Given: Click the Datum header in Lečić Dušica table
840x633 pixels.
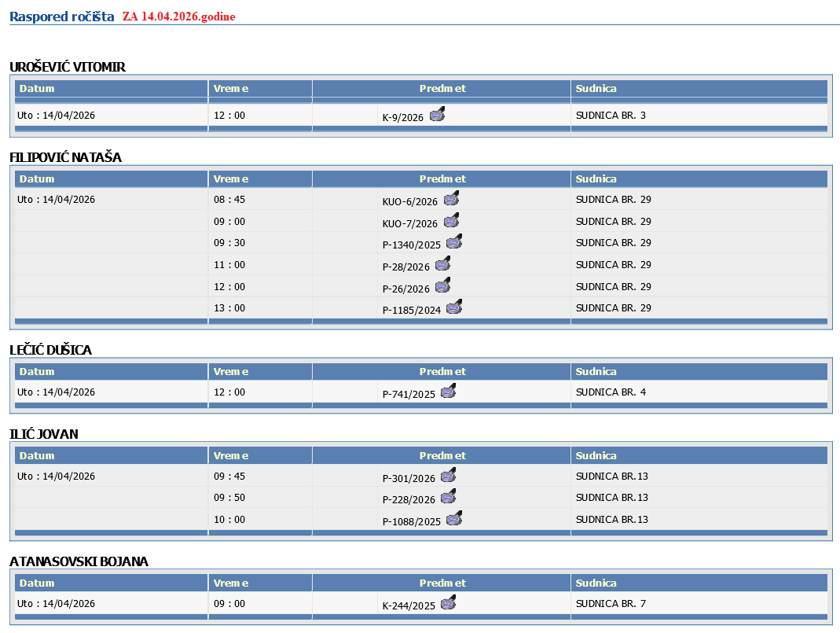Looking at the screenshot, I should click(37, 372).
